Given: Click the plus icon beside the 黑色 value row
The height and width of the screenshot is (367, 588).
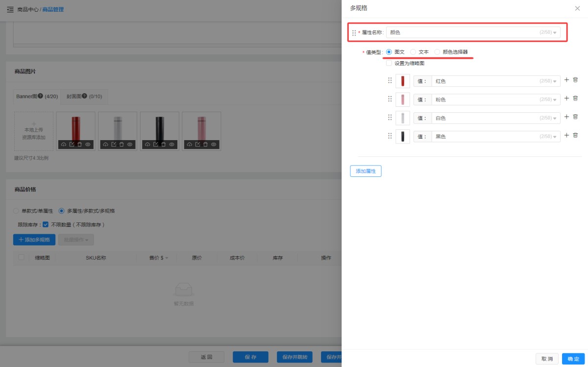Looking at the screenshot, I should click(567, 135).
